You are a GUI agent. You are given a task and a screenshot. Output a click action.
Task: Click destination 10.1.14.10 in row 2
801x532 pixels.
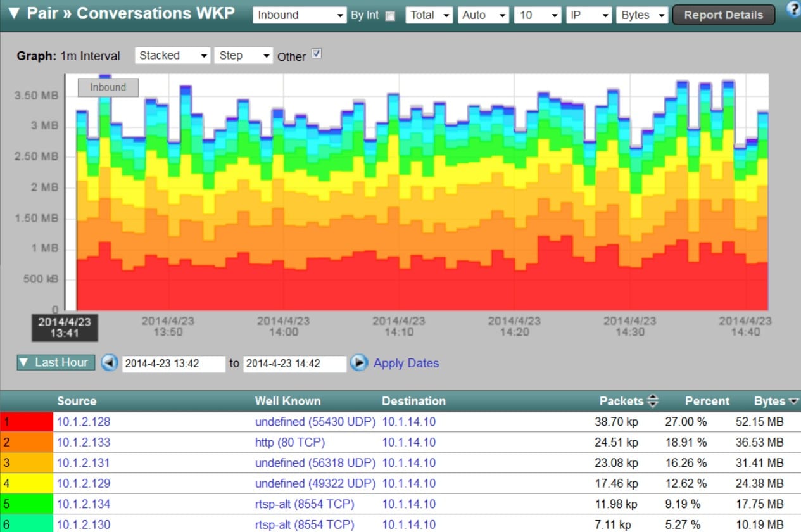click(x=409, y=442)
